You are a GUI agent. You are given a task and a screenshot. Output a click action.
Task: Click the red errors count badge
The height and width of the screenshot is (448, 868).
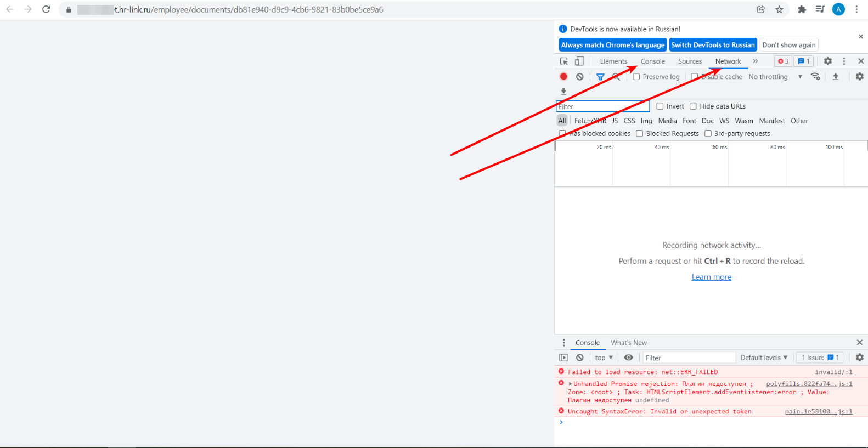[783, 61]
